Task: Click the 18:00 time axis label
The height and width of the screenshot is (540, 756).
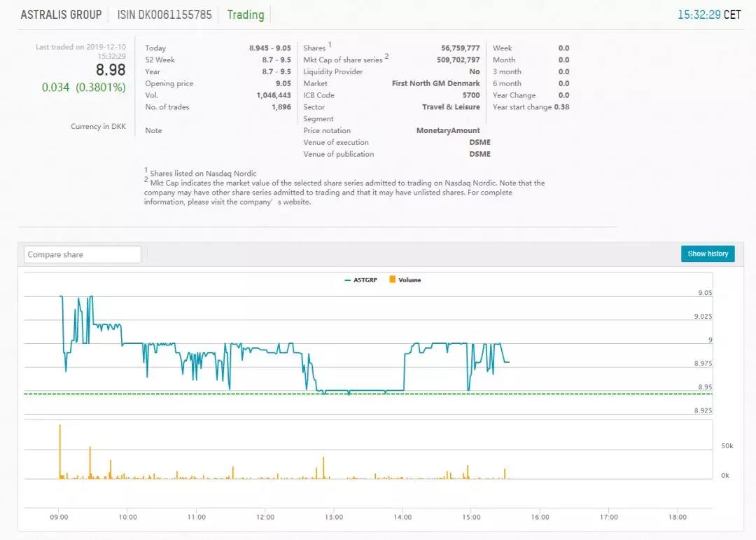Action: [x=678, y=517]
